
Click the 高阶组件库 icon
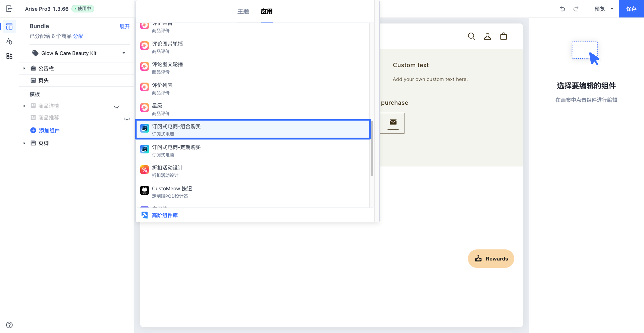[145, 215]
